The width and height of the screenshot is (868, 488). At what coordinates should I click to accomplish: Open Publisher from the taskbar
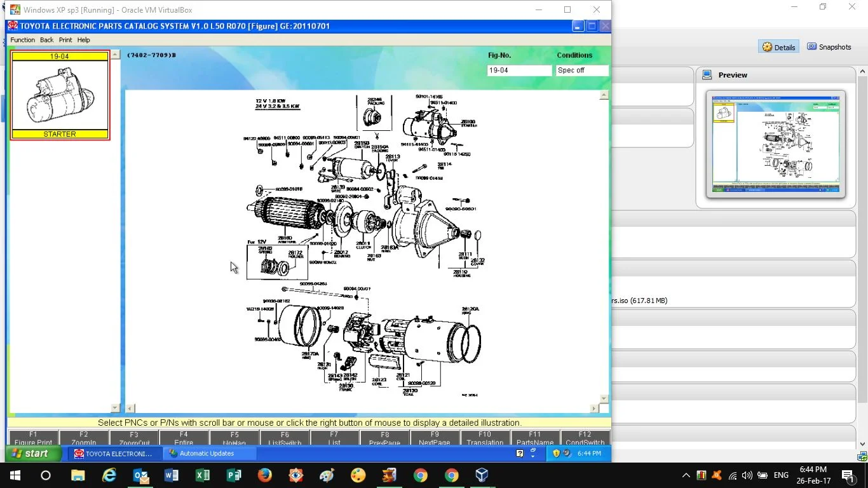[234, 475]
